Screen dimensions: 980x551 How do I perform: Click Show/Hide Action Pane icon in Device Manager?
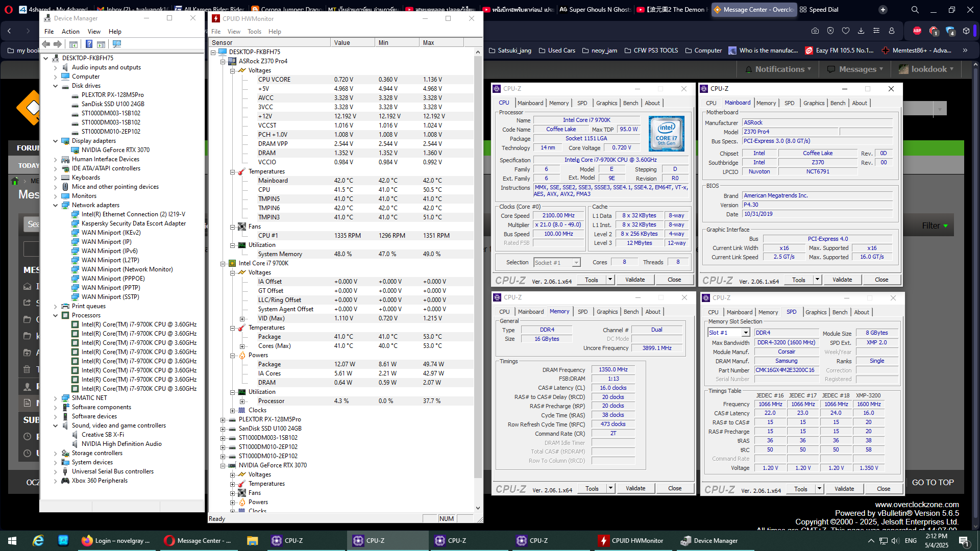101,44
